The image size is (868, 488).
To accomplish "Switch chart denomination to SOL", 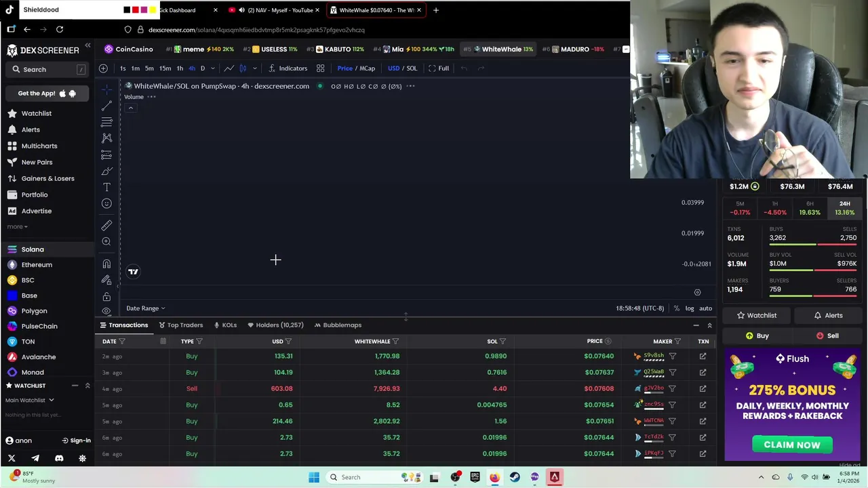I will pos(412,68).
